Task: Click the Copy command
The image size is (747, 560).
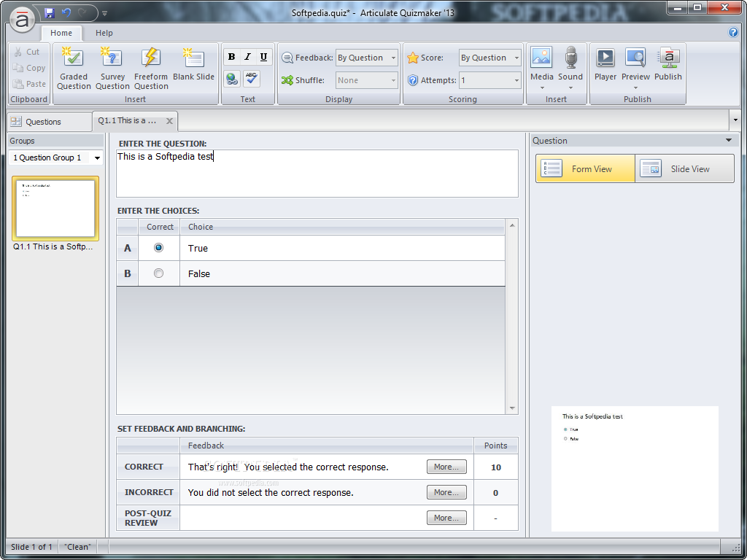Action: coord(29,68)
